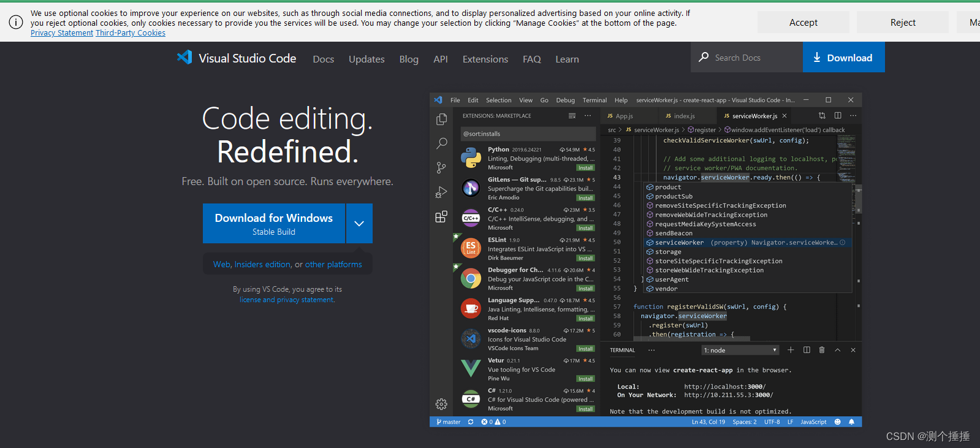Click the errors and warnings status indicator

493,422
